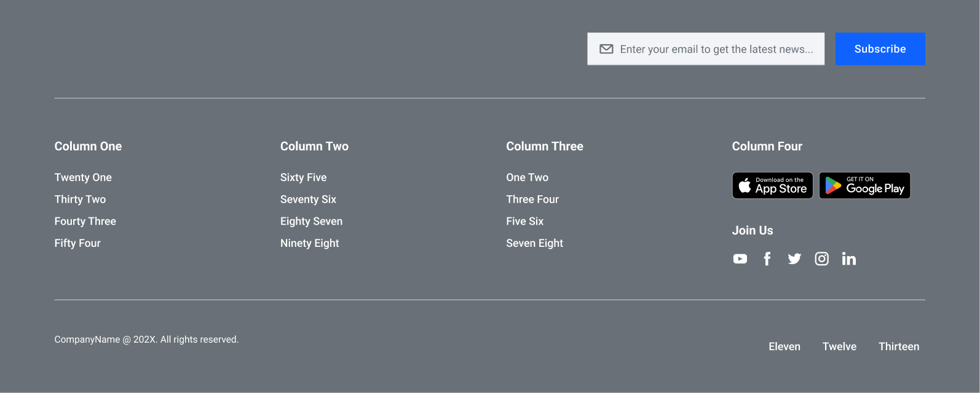Get it on Google Play badge
This screenshot has width=980, height=393.
(x=864, y=185)
